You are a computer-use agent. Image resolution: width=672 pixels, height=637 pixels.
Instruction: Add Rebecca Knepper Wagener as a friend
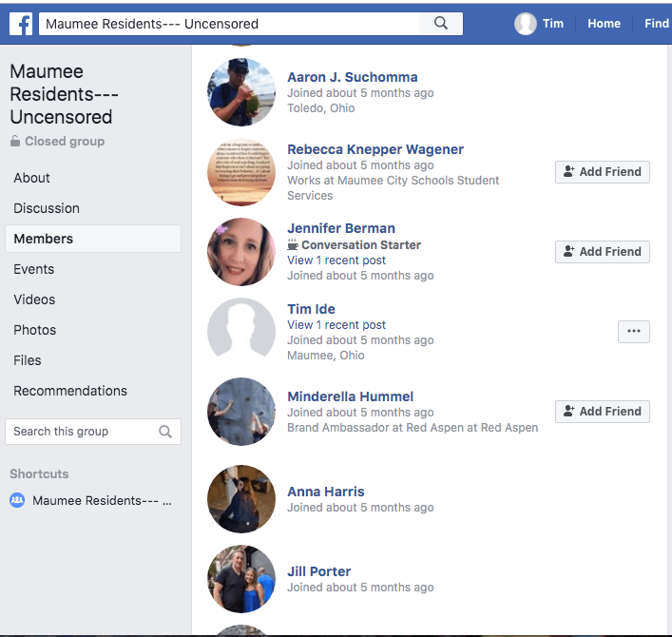(603, 172)
